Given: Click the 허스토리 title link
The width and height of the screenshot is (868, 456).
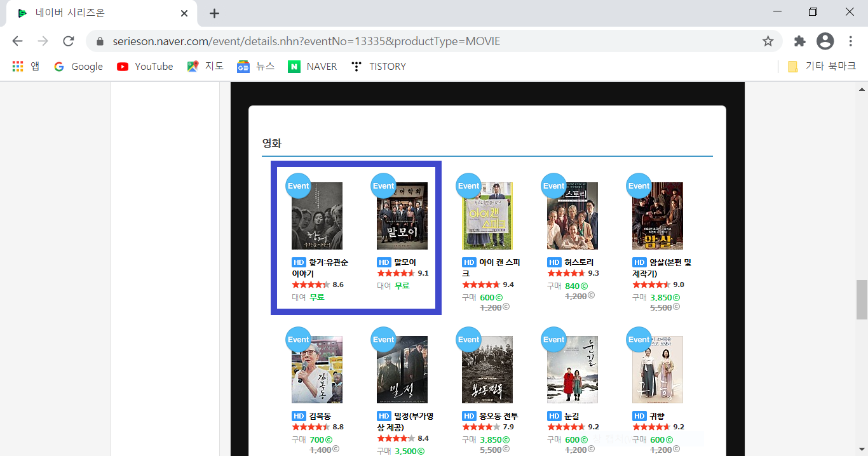Looking at the screenshot, I should 578,262.
